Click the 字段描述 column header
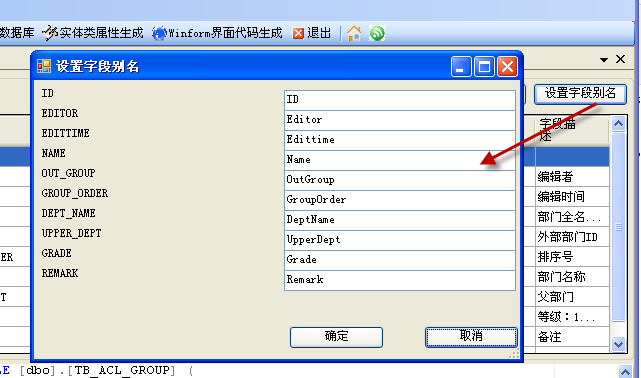Screen dimensions: 641x378 (572, 130)
